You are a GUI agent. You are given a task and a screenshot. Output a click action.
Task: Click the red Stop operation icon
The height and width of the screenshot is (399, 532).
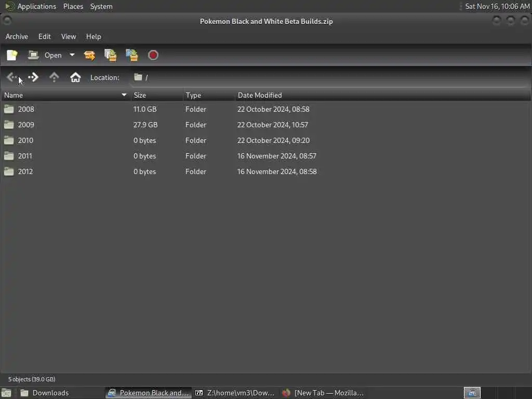(153, 55)
